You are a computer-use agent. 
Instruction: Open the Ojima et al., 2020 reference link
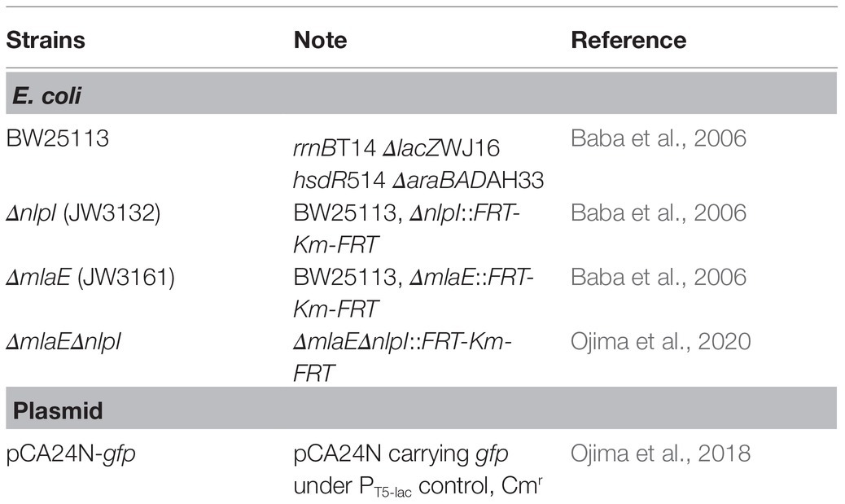pos(660,341)
